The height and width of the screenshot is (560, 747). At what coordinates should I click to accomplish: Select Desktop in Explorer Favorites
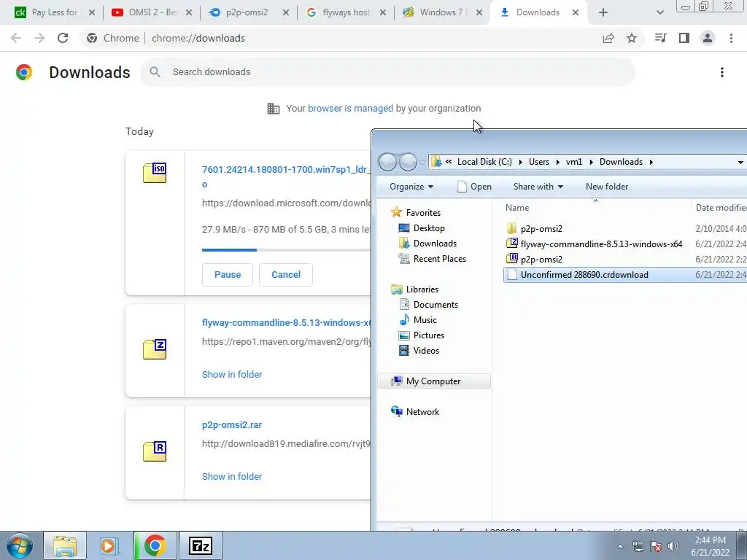429,228
